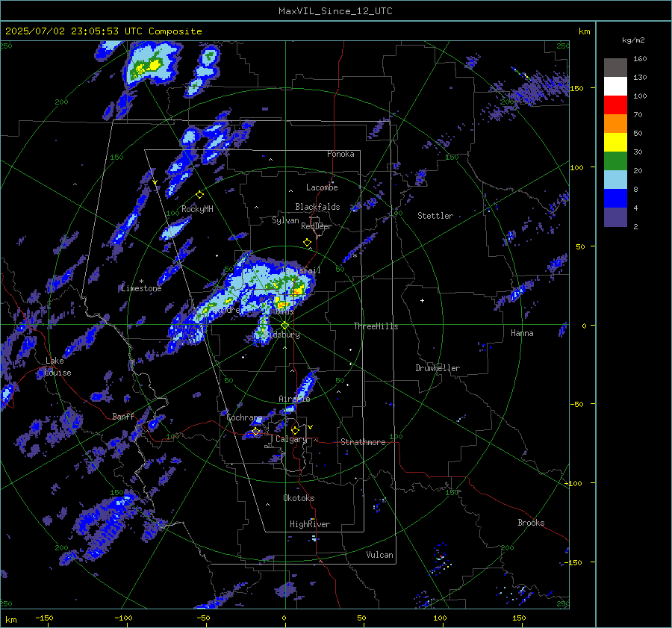The height and width of the screenshot is (628, 672).
Task: Click the -100 right-side y-axis tick label
Action: pyautogui.click(x=574, y=483)
